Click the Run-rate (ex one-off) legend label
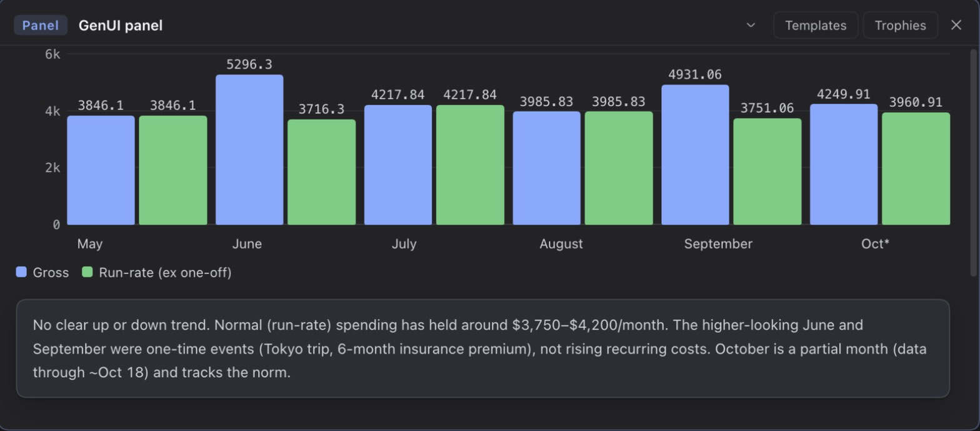The height and width of the screenshot is (431, 980). pos(165,273)
